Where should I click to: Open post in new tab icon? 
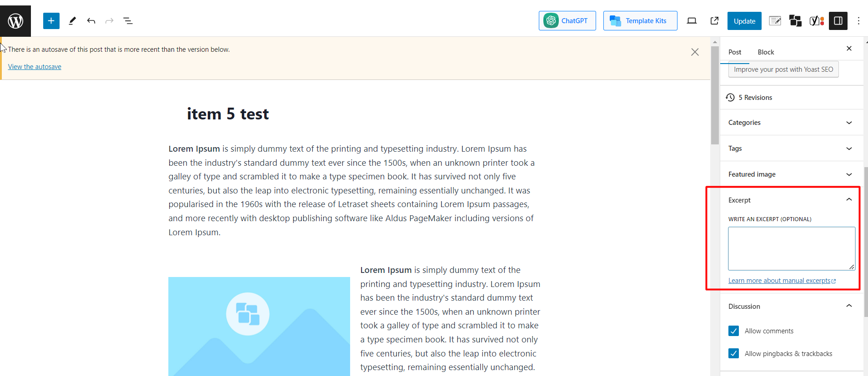(x=714, y=21)
